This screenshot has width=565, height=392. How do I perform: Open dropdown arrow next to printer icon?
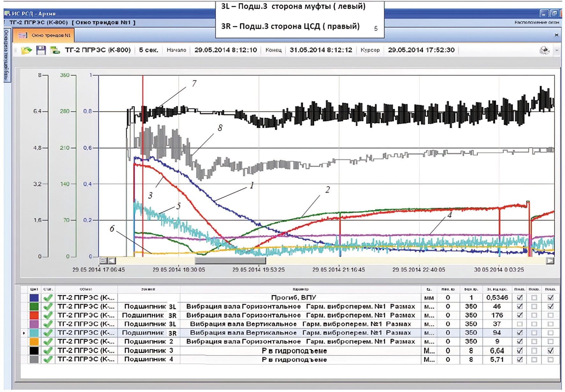(557, 50)
